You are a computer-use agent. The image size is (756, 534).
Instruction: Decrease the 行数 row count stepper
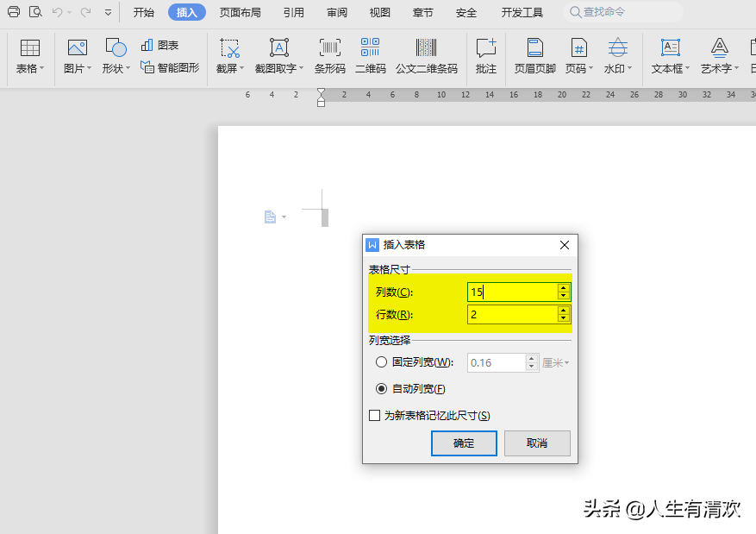tap(563, 318)
